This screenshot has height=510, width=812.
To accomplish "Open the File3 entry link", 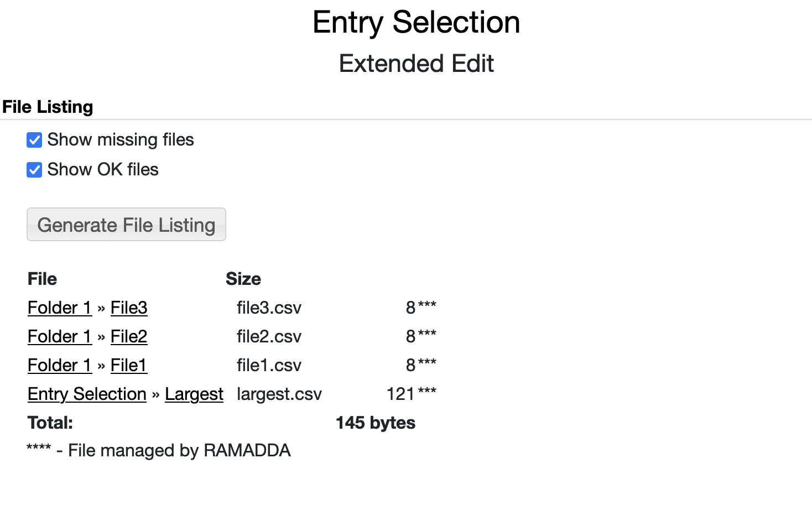I will [x=129, y=308].
